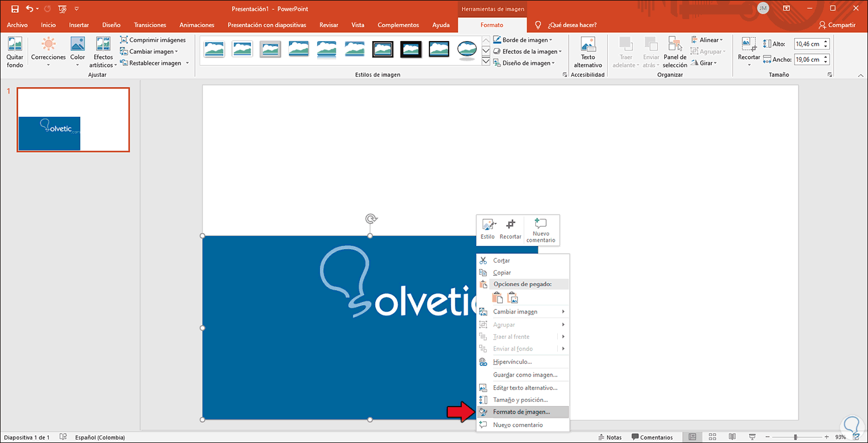Open the Vista tab
868x443 pixels.
click(x=358, y=25)
